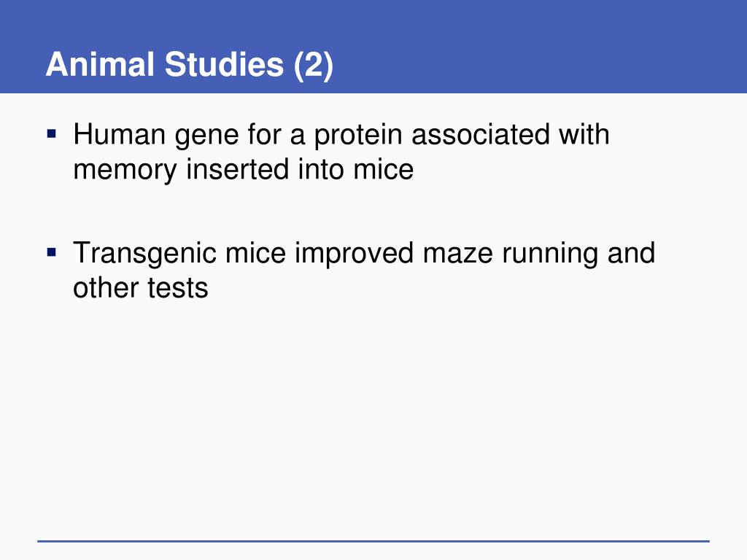Click the word 'Human' in first bullet
The width and height of the screenshot is (747, 560).
tap(119, 134)
